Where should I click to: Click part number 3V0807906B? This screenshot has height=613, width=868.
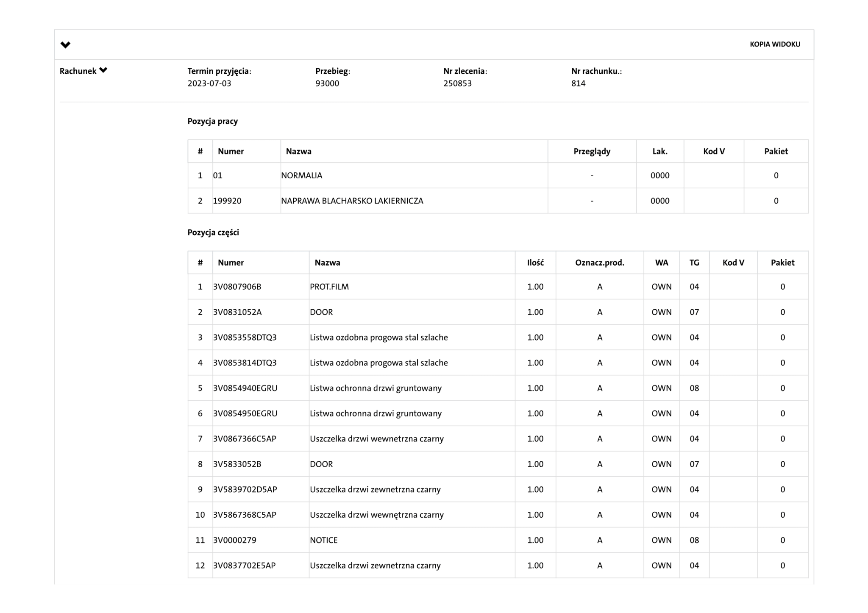[x=237, y=287]
